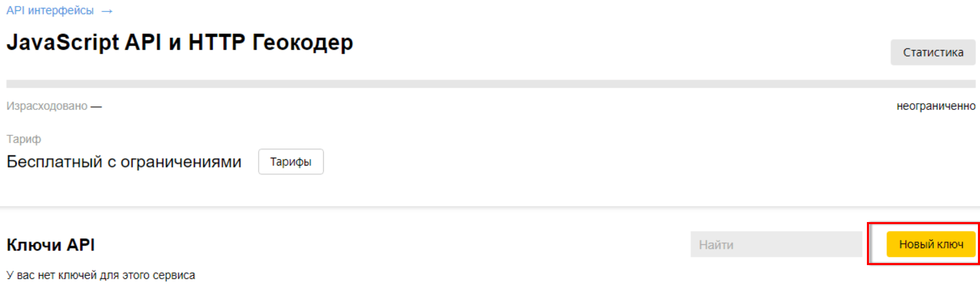Select the JavaScript API и HTTP Геокодер heading
980x290 pixels.
(180, 43)
